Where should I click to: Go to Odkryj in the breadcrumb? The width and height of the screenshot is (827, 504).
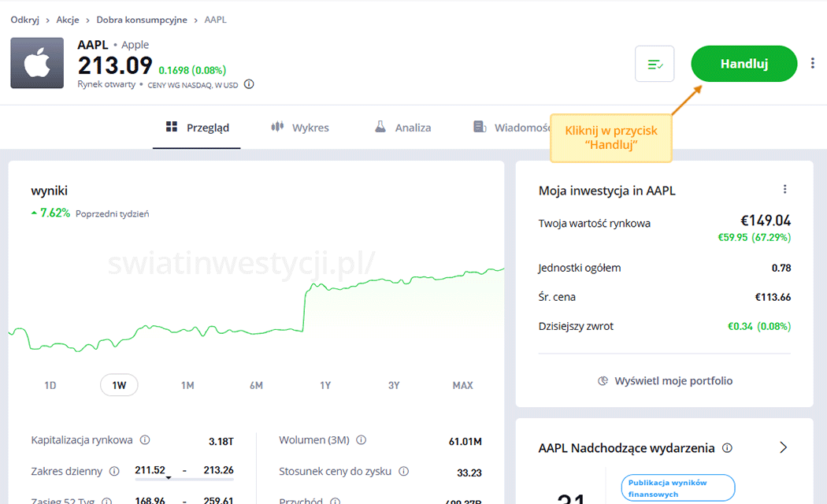[24, 20]
